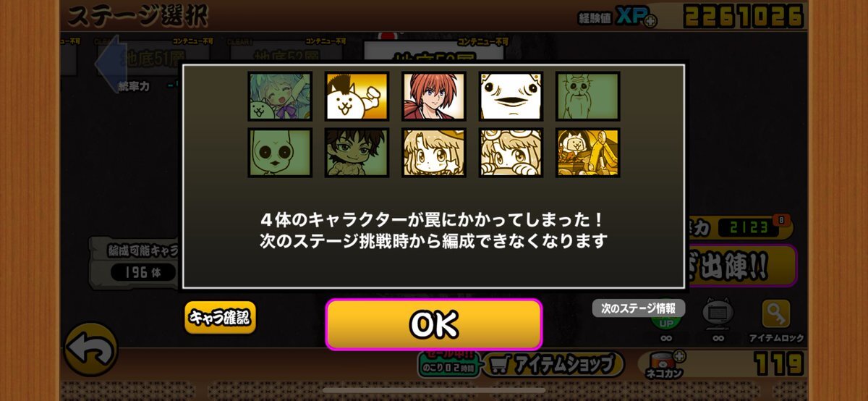Screen dimensions: 868x401
Task: Choose the dark-haired boy character icon
Action: [357, 153]
